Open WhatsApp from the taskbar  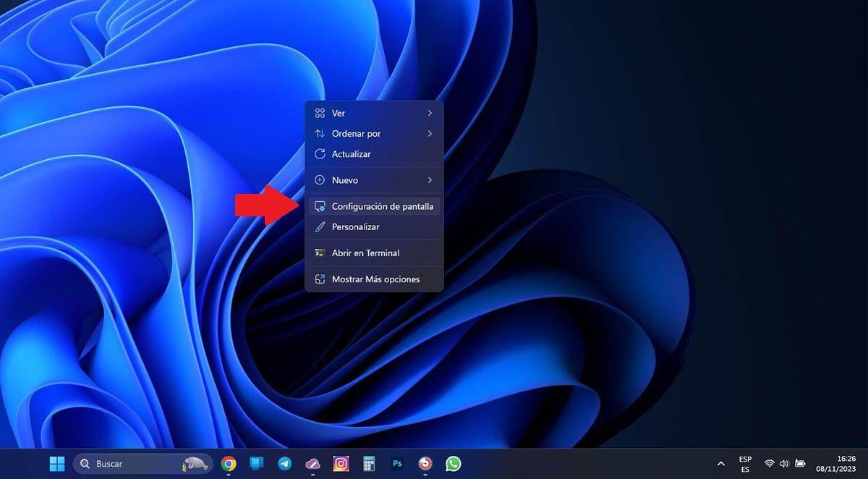pos(453,463)
